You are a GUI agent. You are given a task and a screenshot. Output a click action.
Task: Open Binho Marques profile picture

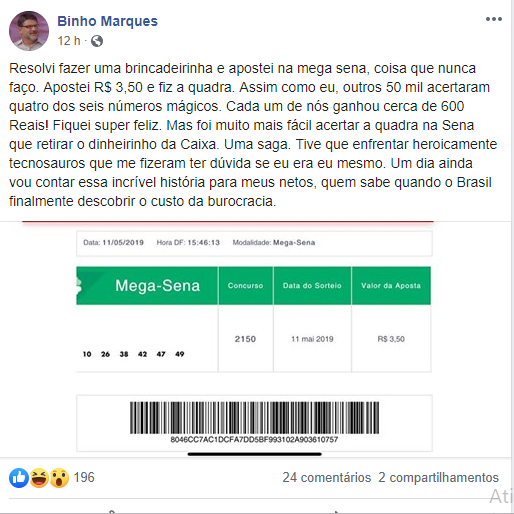tap(29, 31)
